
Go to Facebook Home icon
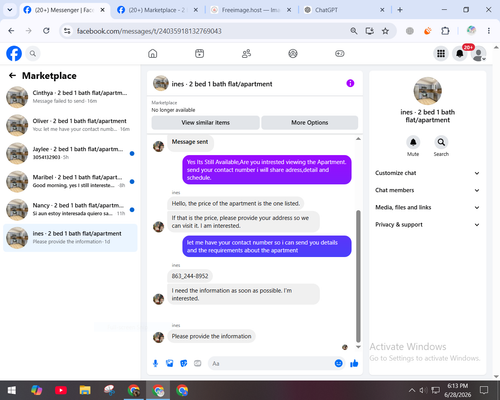tap(153, 53)
